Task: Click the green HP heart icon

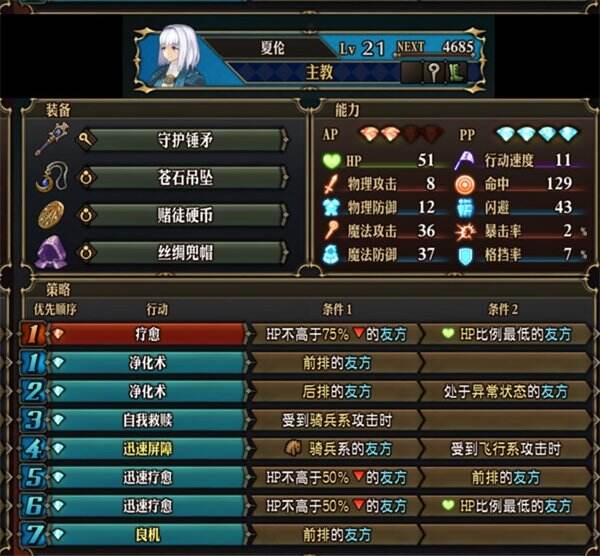Action: point(332,161)
